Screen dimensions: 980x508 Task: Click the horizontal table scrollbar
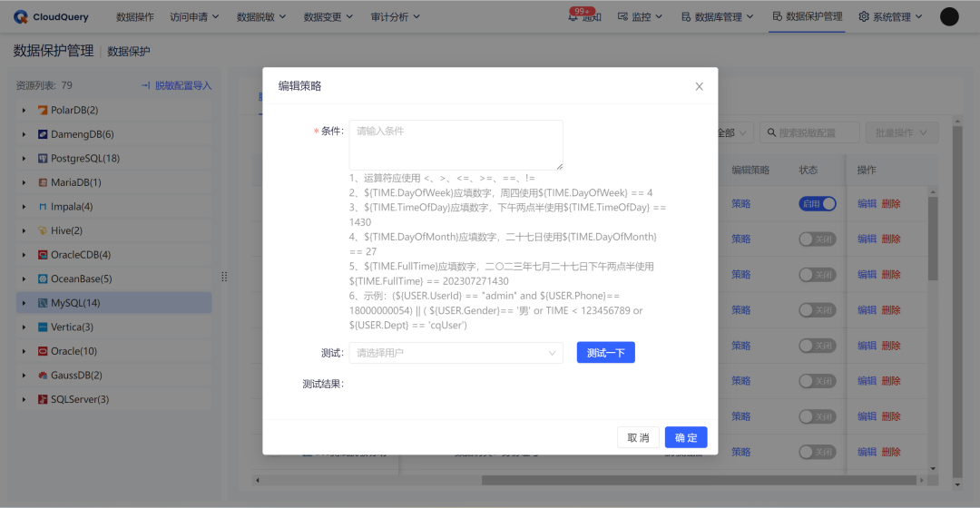[x=698, y=481]
